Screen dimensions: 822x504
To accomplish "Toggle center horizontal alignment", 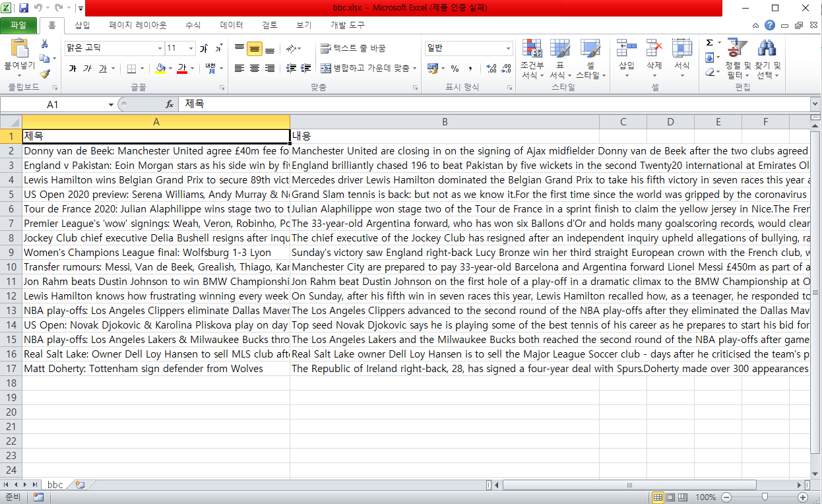I will [x=255, y=69].
